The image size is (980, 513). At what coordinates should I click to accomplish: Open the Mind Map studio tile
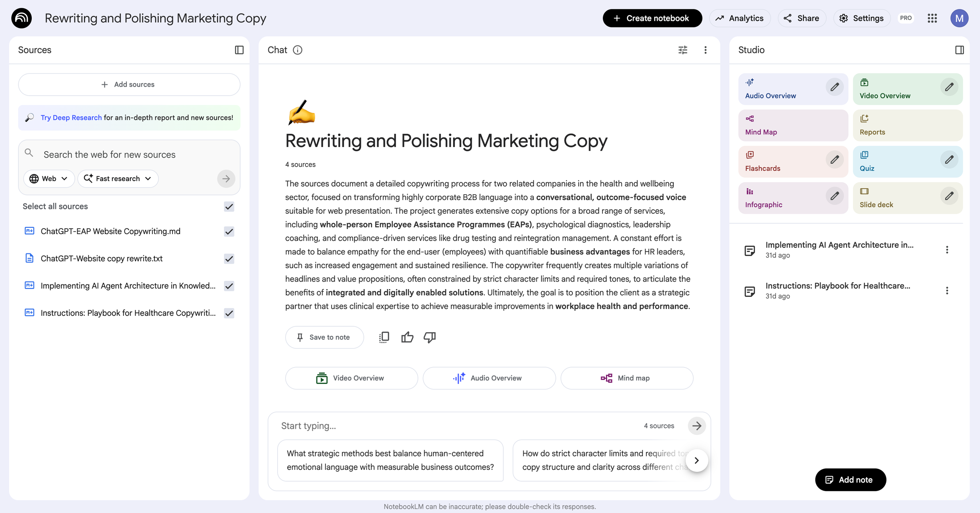[793, 126]
